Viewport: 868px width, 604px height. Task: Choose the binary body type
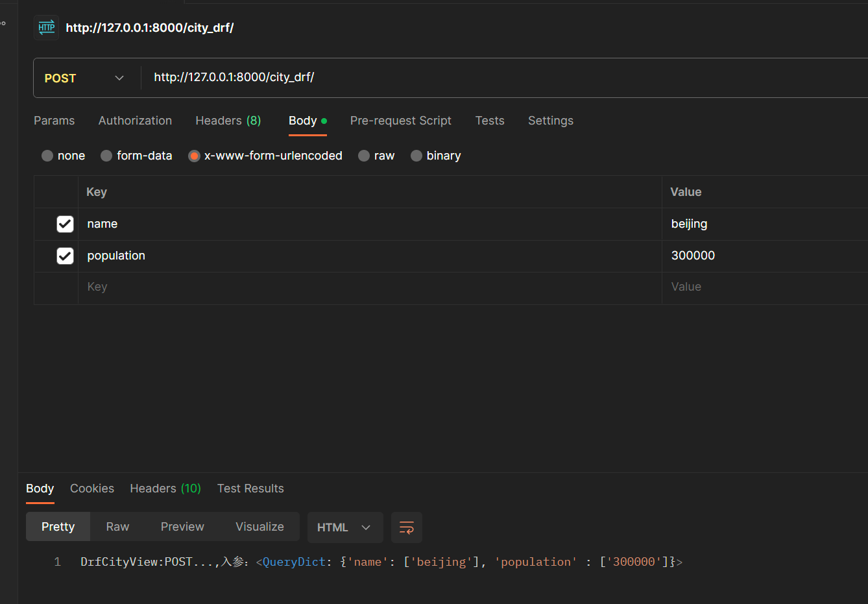click(416, 156)
